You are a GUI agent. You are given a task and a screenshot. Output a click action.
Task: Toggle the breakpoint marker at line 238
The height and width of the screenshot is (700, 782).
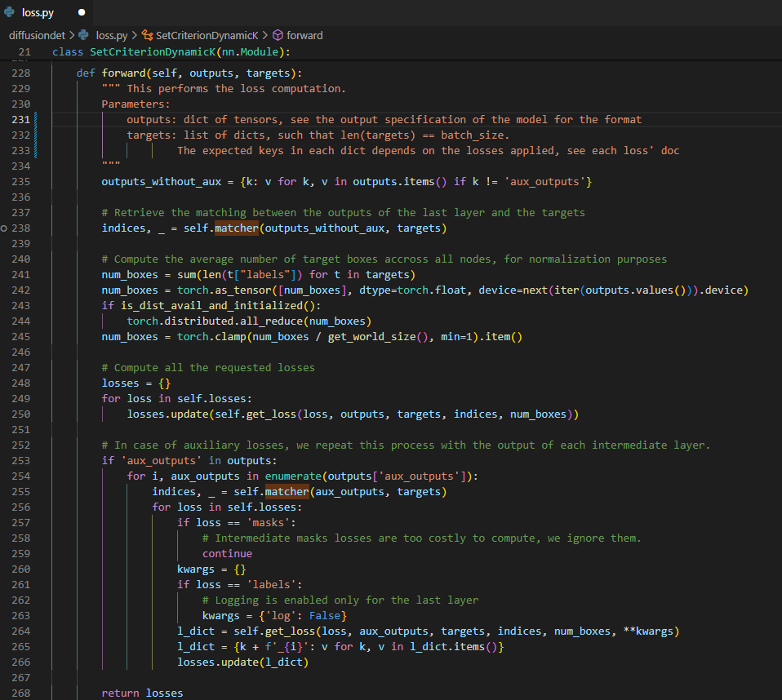coord(5,228)
